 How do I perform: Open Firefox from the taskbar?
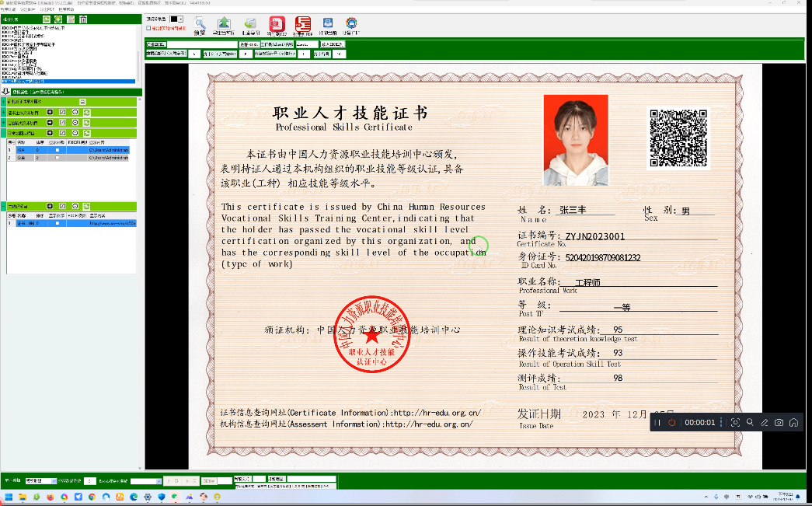click(51, 497)
